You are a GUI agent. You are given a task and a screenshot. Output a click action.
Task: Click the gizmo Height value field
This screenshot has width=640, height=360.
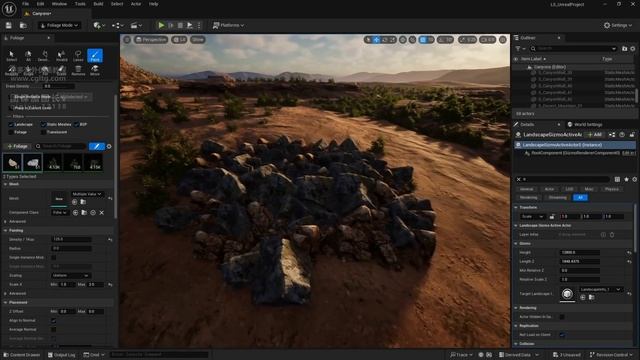point(580,253)
